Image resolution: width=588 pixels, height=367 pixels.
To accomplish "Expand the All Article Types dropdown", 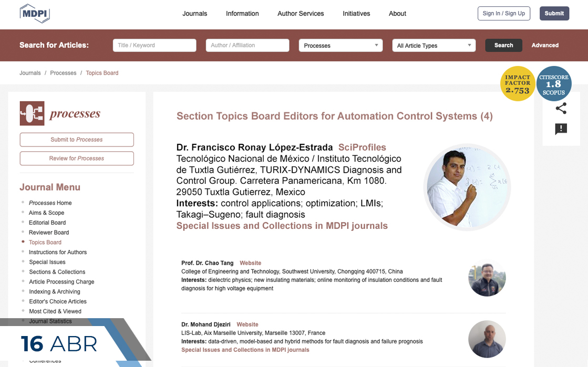I will (434, 45).
